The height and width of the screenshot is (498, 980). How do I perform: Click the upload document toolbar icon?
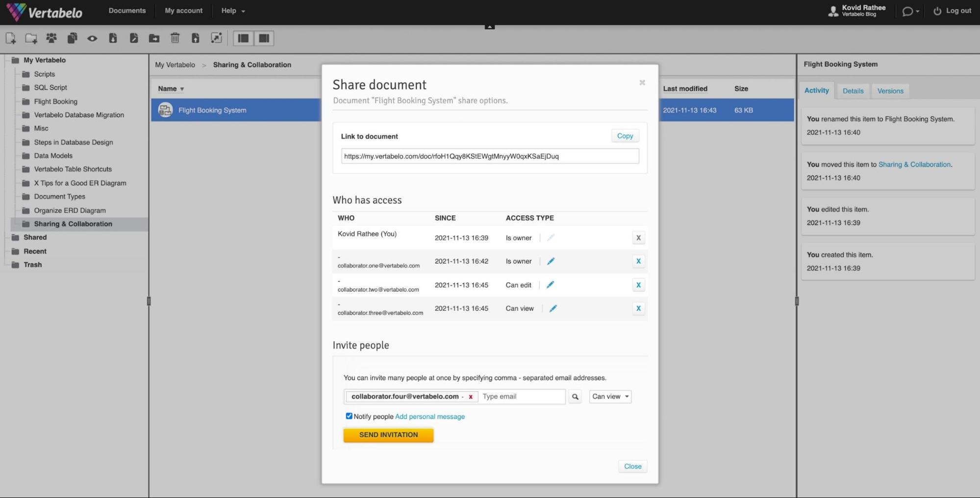[x=195, y=38]
